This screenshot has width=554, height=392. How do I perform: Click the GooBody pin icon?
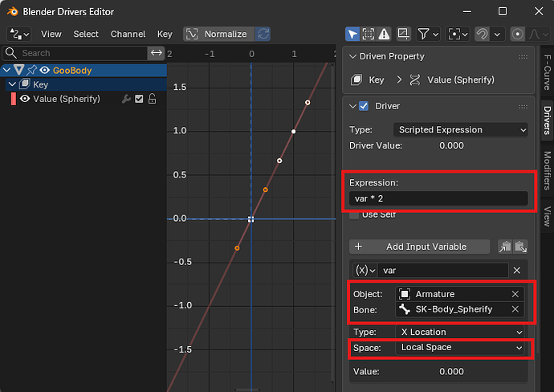[32, 70]
